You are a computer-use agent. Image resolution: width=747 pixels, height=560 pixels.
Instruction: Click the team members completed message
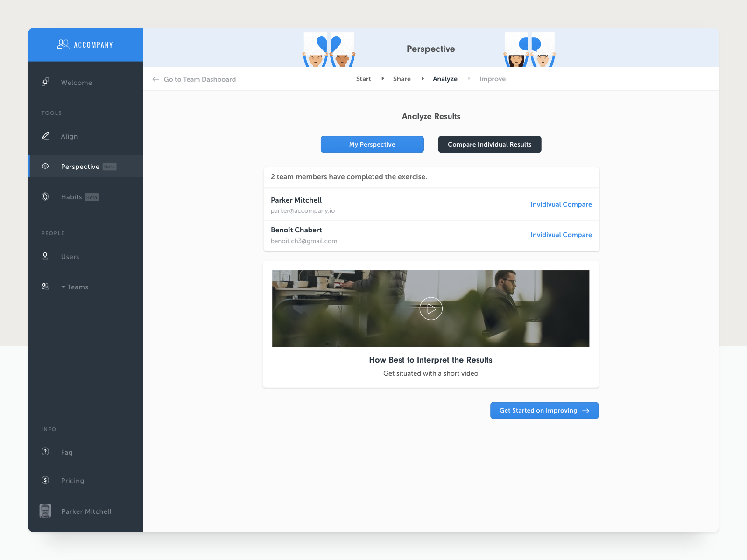click(x=349, y=177)
